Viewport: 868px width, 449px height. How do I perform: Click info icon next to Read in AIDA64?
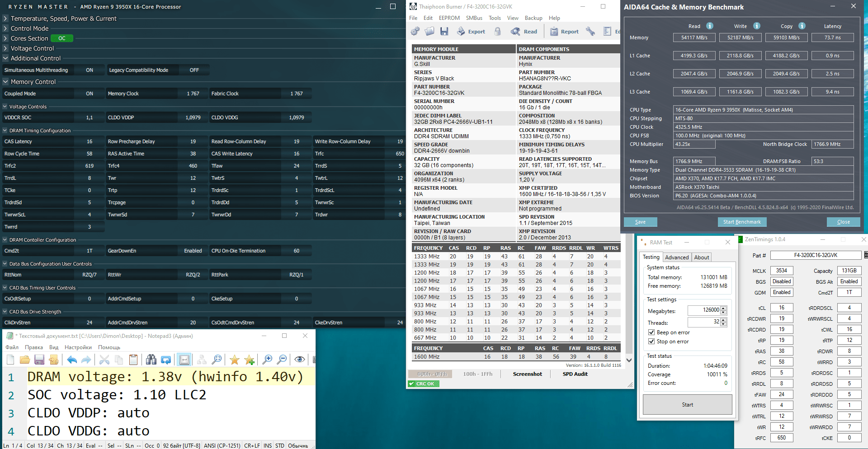(710, 26)
